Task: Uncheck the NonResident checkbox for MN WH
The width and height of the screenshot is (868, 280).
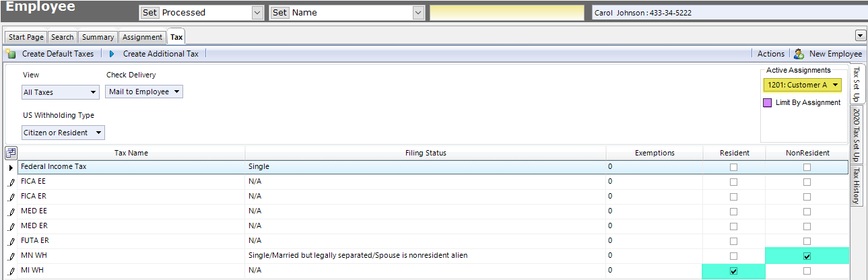Action: pos(807,256)
